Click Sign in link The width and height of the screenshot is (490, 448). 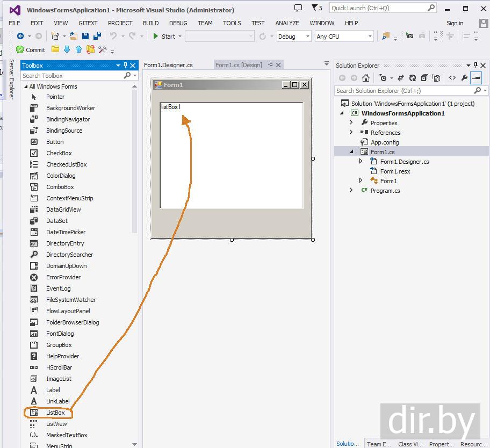click(x=455, y=23)
